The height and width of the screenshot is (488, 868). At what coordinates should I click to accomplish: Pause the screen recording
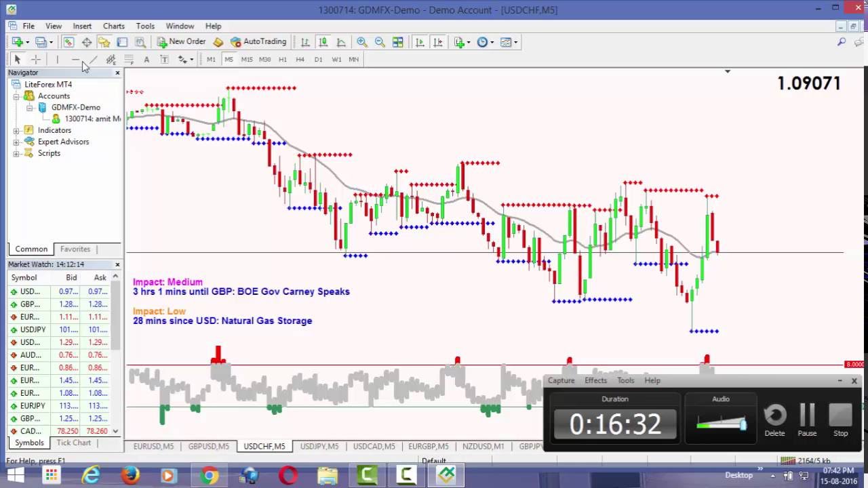click(807, 420)
